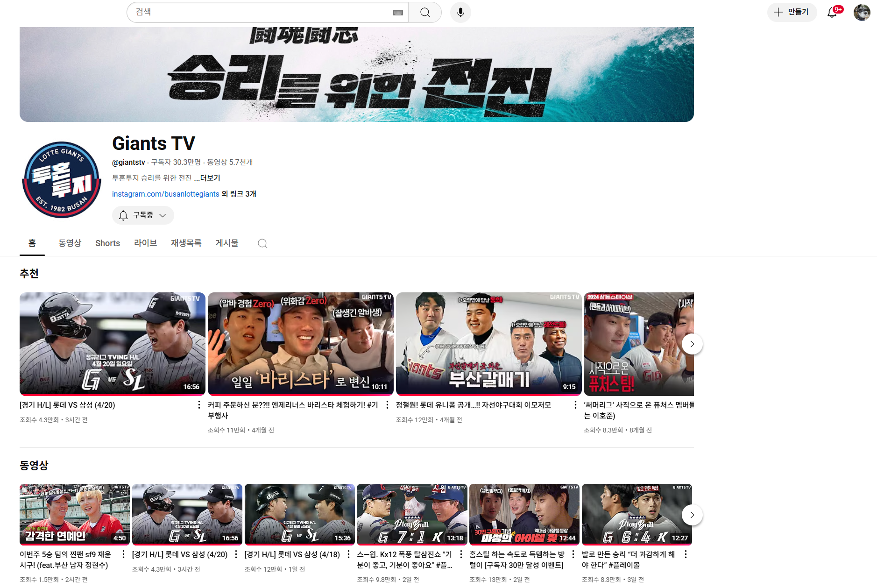Viewport: 877px width, 588px height.
Task: Open more options for 롯데 VS 삼성 (4/20) video in 동영상 row
Action: (x=236, y=554)
